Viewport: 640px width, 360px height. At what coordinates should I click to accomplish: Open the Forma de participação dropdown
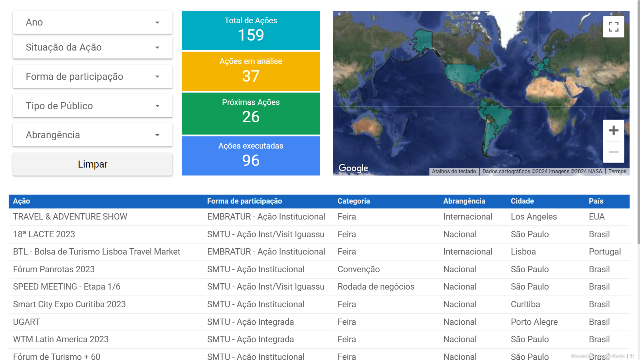pos(93,77)
